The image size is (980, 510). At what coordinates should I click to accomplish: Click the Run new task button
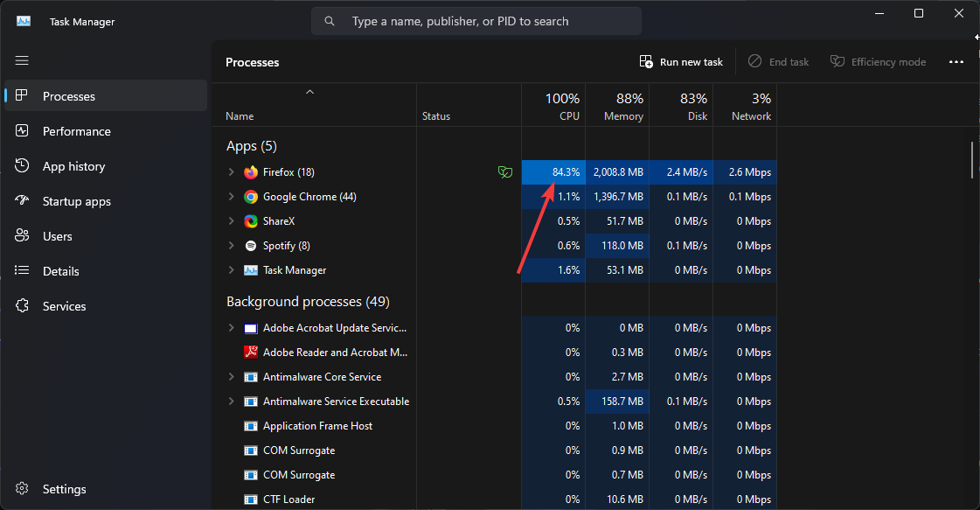tap(681, 62)
